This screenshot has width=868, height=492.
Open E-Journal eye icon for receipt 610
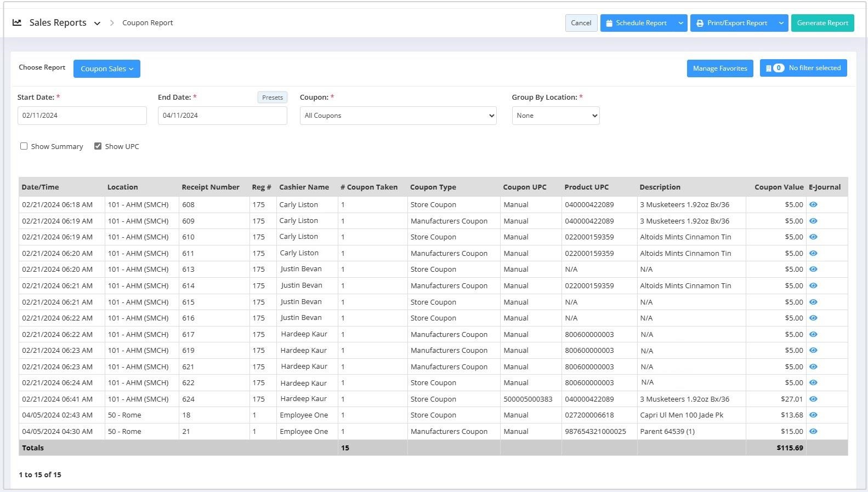(813, 237)
